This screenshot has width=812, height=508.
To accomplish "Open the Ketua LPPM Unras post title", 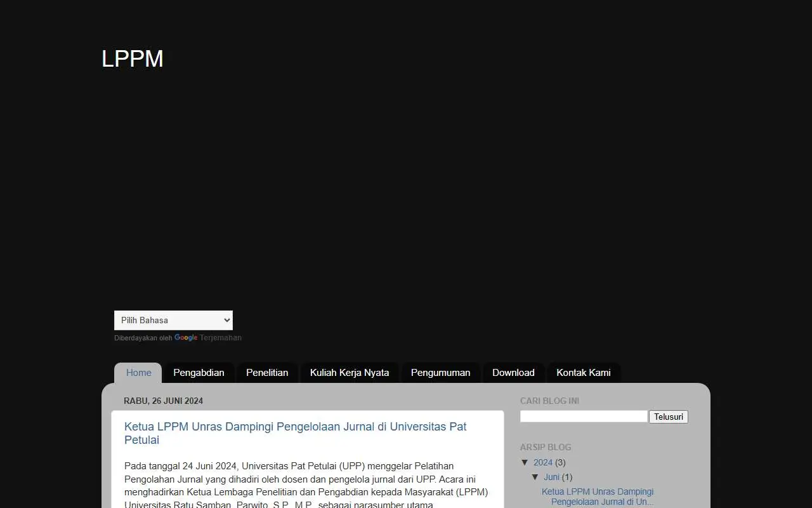I will [x=296, y=433].
